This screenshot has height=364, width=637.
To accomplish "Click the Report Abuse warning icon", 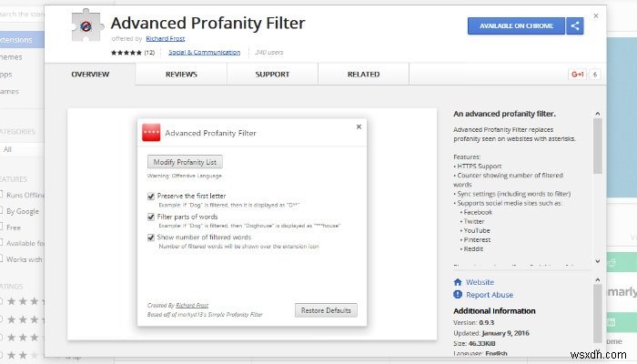I will click(458, 295).
